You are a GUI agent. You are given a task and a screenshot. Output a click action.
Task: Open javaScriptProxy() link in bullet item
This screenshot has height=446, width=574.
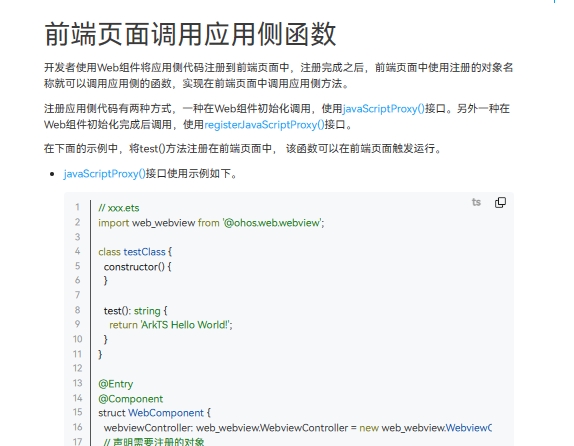pyautogui.click(x=104, y=174)
